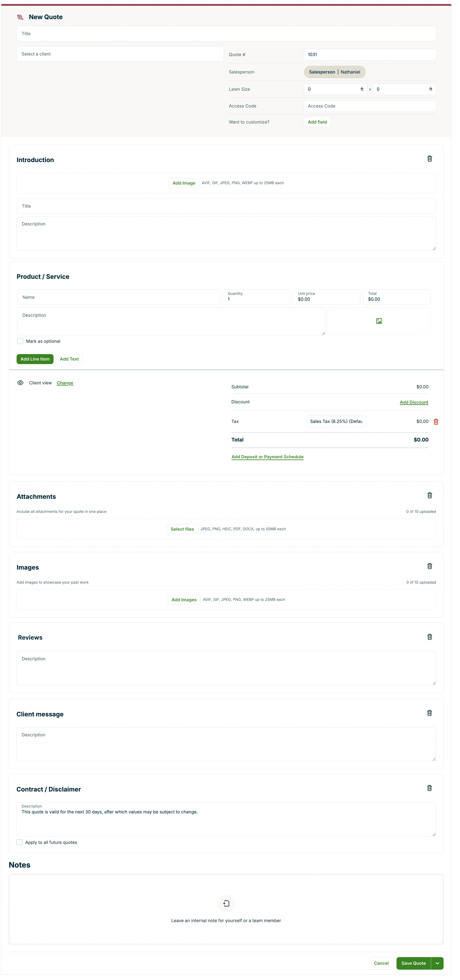Click the Save Quote button
Viewport: 460px width, 980px height.
pyautogui.click(x=414, y=963)
